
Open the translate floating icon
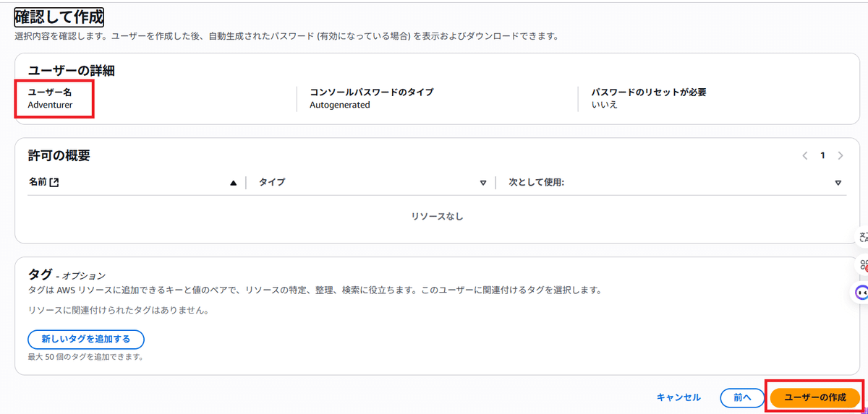coord(862,237)
